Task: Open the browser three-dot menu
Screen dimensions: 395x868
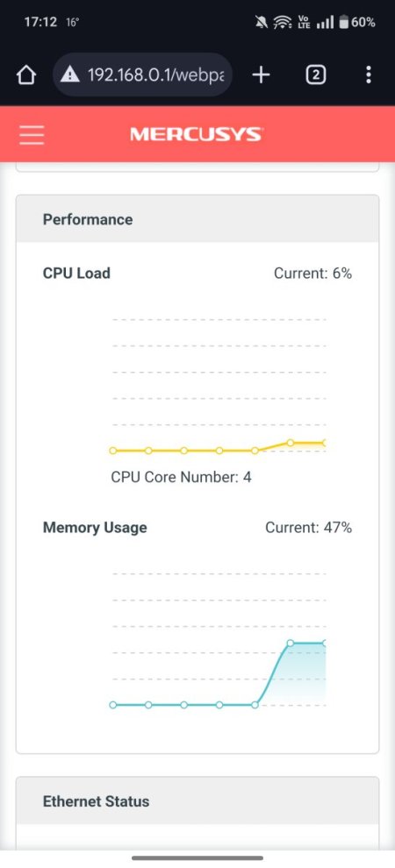Action: pyautogui.click(x=369, y=75)
